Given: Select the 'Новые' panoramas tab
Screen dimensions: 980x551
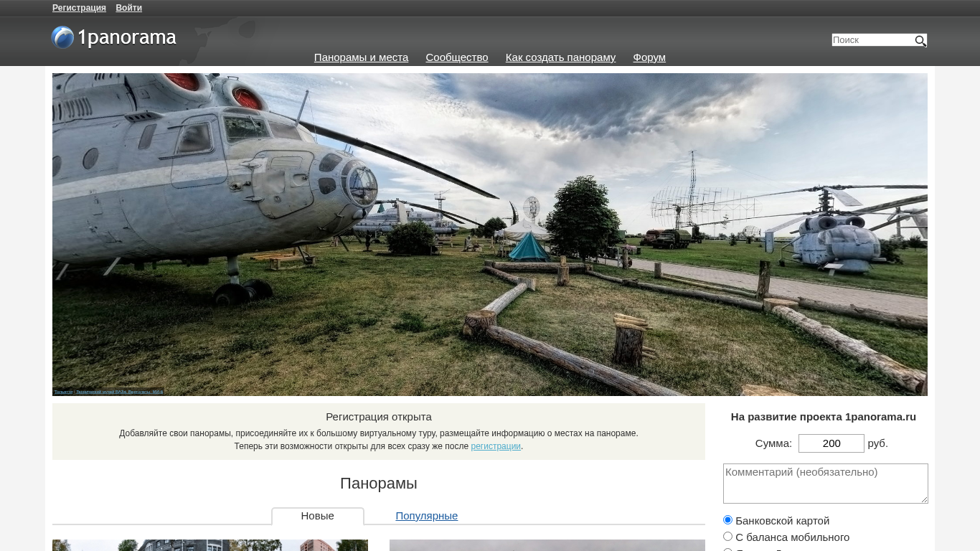Looking at the screenshot, I should [317, 516].
